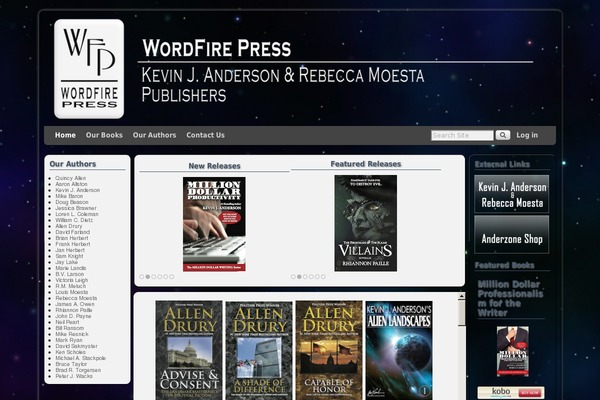Select first New Releases carousel dot
The image size is (600, 400).
click(142, 276)
